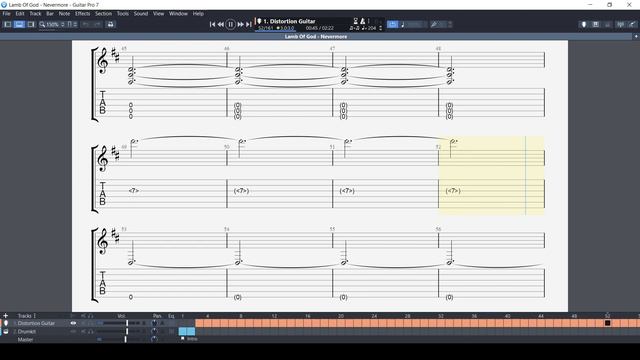Viewport: 640px width, 360px height.
Task: Open the fretboard view with the guitar icon on the right
Action: click(584, 24)
